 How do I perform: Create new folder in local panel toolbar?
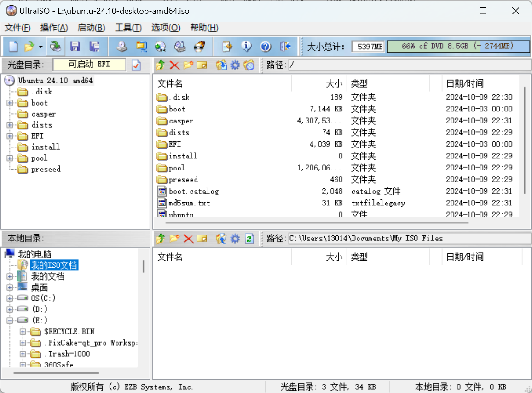click(174, 239)
